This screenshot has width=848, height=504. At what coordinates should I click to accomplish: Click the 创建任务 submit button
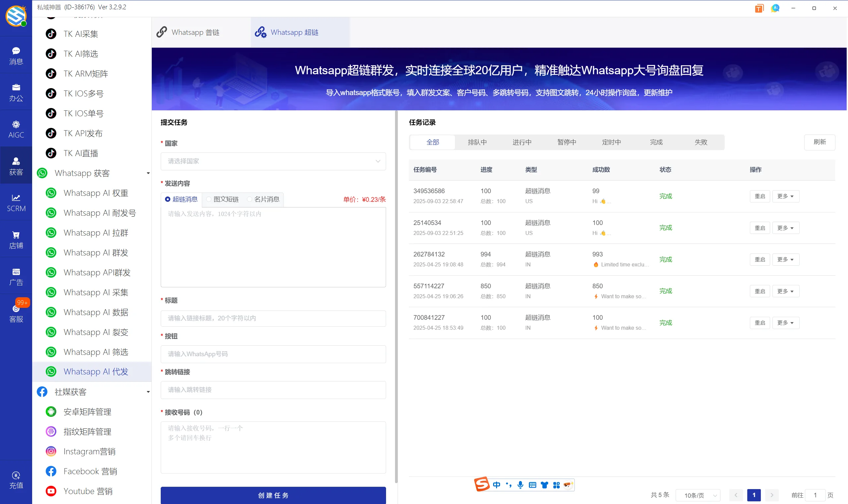(273, 495)
